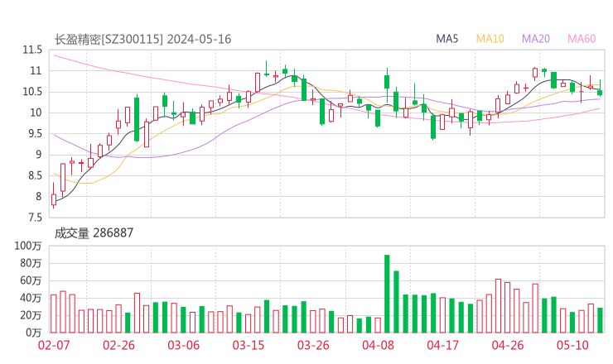Image resolution: width=613 pixels, height=364 pixels.
Task: Click the 10.5 price axis label
Action: point(32,92)
